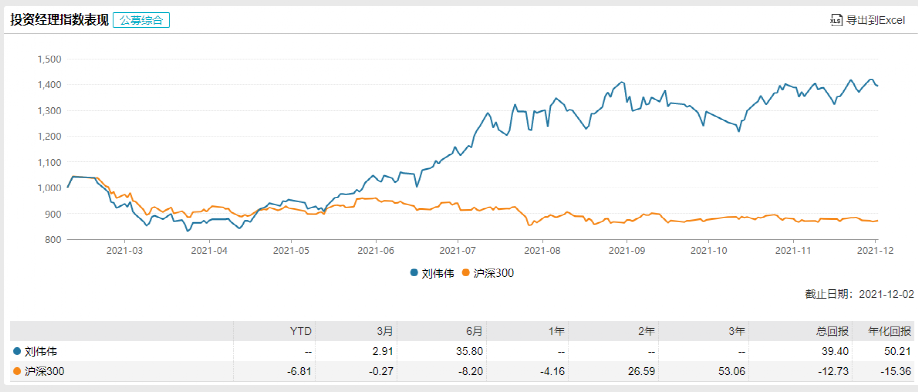Click the 6月 column header

pyautogui.click(x=475, y=331)
